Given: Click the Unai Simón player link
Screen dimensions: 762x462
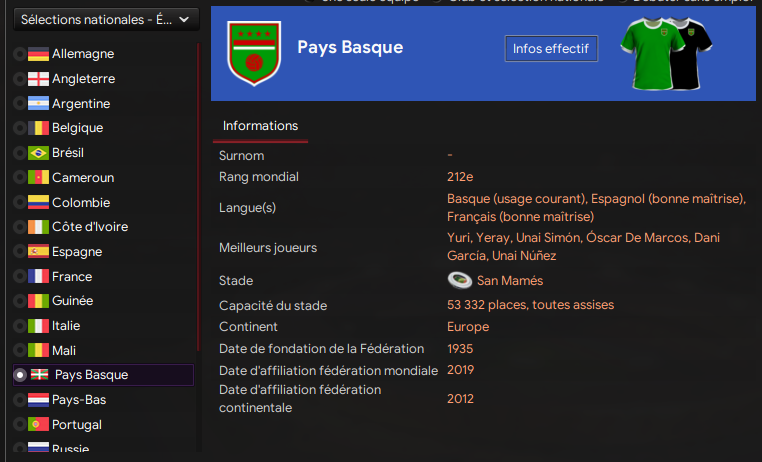Looking at the screenshot, I should tap(547, 238).
